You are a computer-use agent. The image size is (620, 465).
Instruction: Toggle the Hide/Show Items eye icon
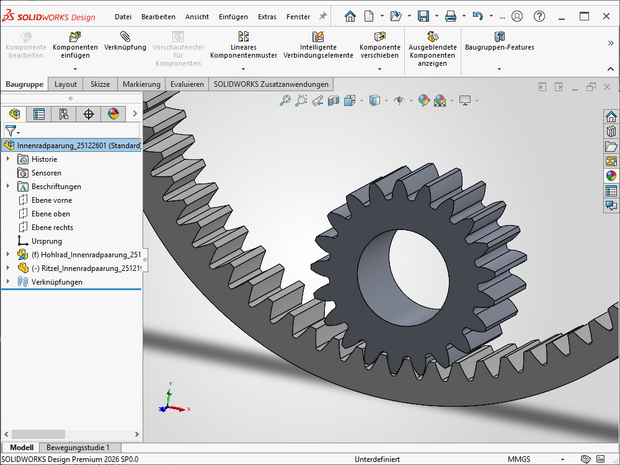[x=399, y=100]
